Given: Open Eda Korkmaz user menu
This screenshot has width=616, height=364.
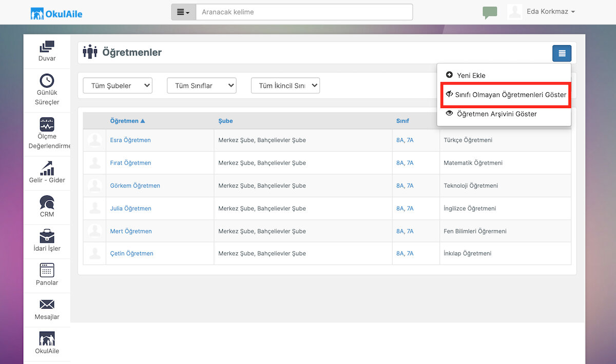Looking at the screenshot, I should click(551, 12).
